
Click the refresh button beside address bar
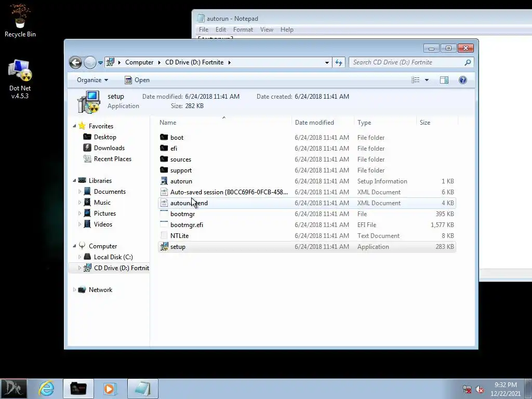339,62
